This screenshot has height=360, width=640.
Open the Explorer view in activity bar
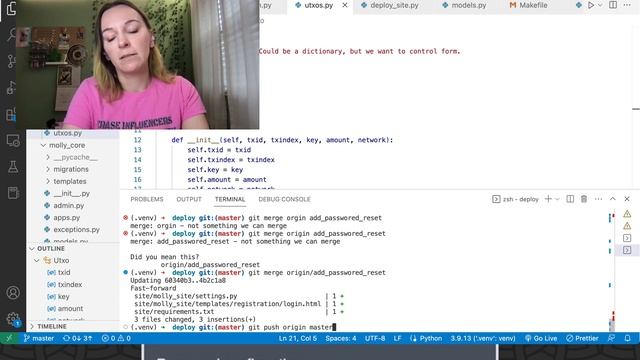click(11, 8)
